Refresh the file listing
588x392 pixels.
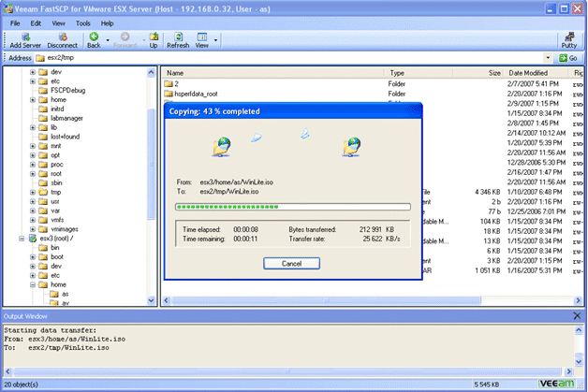pyautogui.click(x=177, y=39)
